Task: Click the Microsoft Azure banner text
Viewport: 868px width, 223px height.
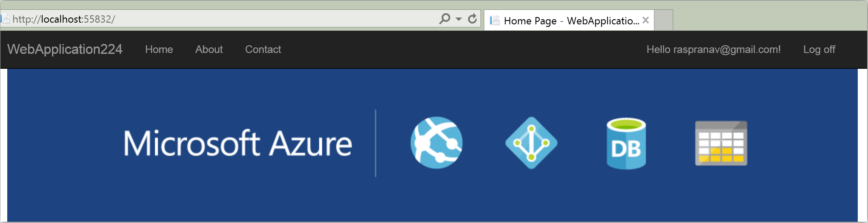Action: [x=238, y=143]
